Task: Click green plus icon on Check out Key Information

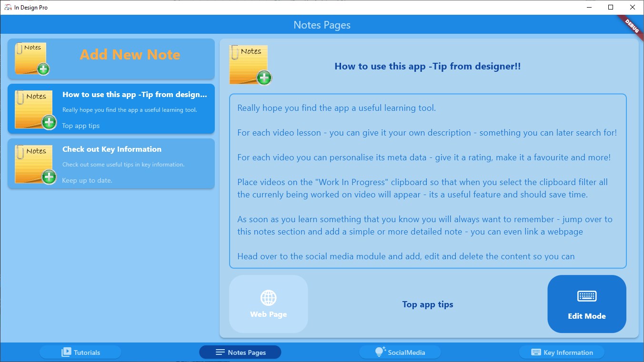Action: point(49,177)
